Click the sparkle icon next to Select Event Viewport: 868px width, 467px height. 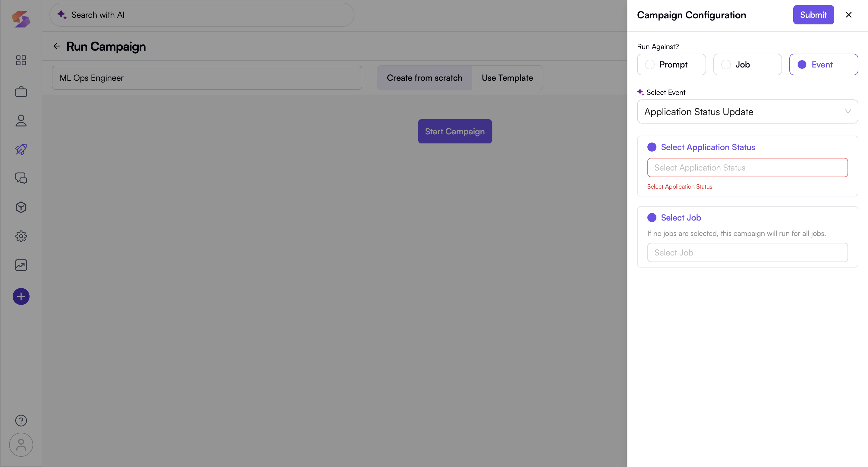coord(640,92)
